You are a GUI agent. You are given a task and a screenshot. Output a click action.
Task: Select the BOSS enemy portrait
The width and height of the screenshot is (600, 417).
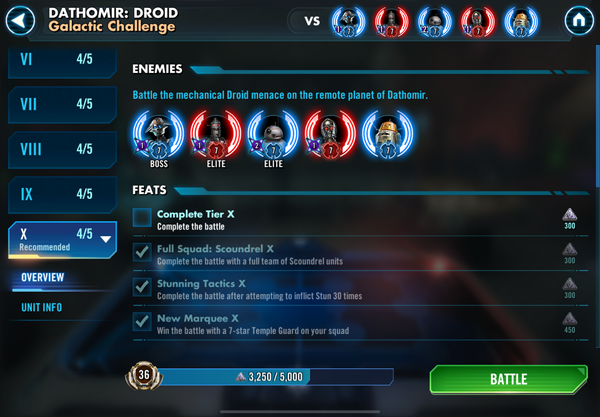(x=158, y=135)
